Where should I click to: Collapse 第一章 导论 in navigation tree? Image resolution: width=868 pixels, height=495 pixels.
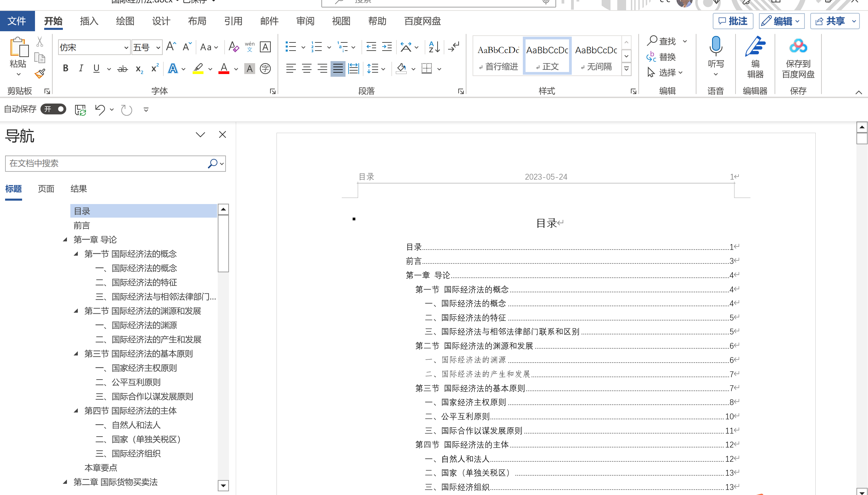[65, 240]
